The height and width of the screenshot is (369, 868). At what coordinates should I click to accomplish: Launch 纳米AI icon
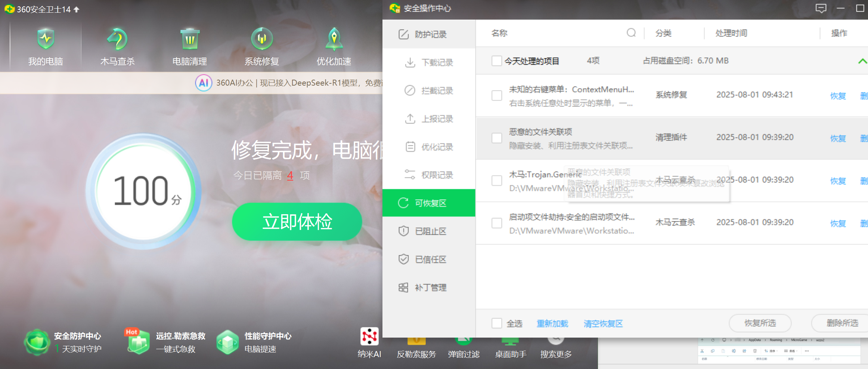coord(369,336)
